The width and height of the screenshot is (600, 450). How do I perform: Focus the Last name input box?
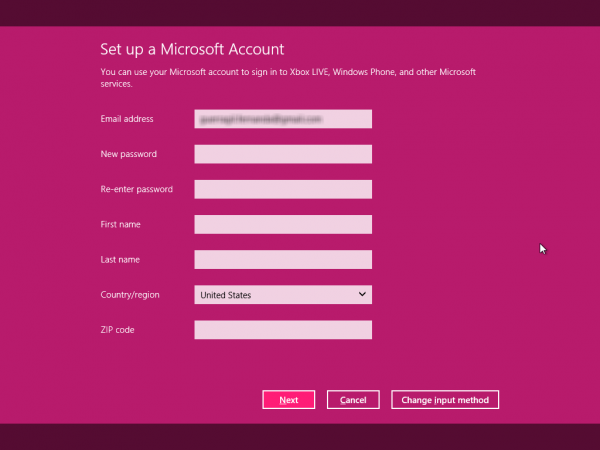[x=283, y=260]
